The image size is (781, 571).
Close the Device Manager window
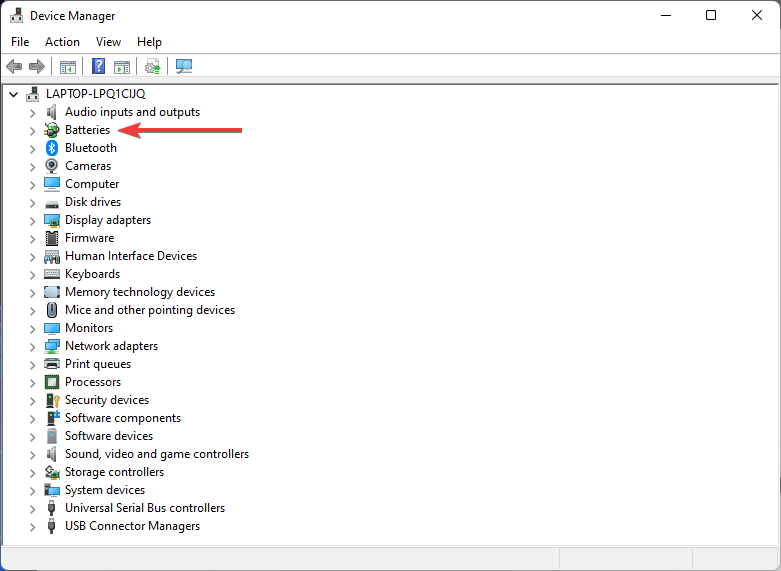(x=757, y=15)
